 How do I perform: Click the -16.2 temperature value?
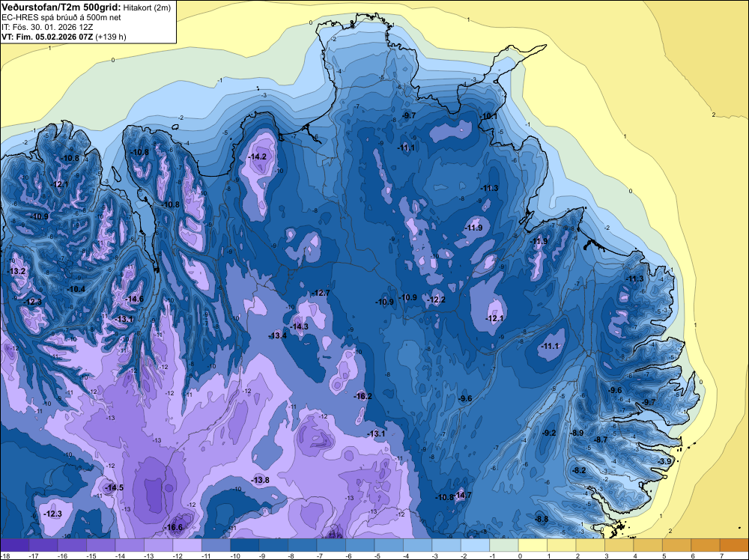tap(363, 396)
